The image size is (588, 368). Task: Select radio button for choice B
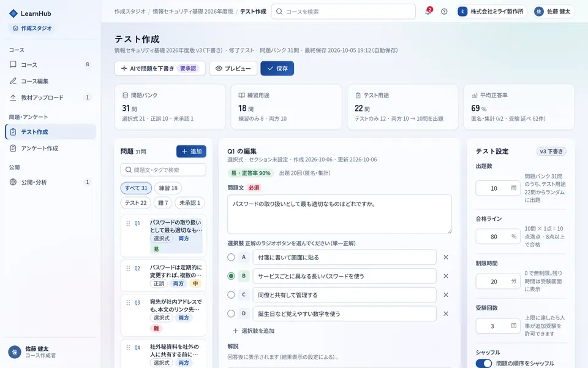(231, 276)
